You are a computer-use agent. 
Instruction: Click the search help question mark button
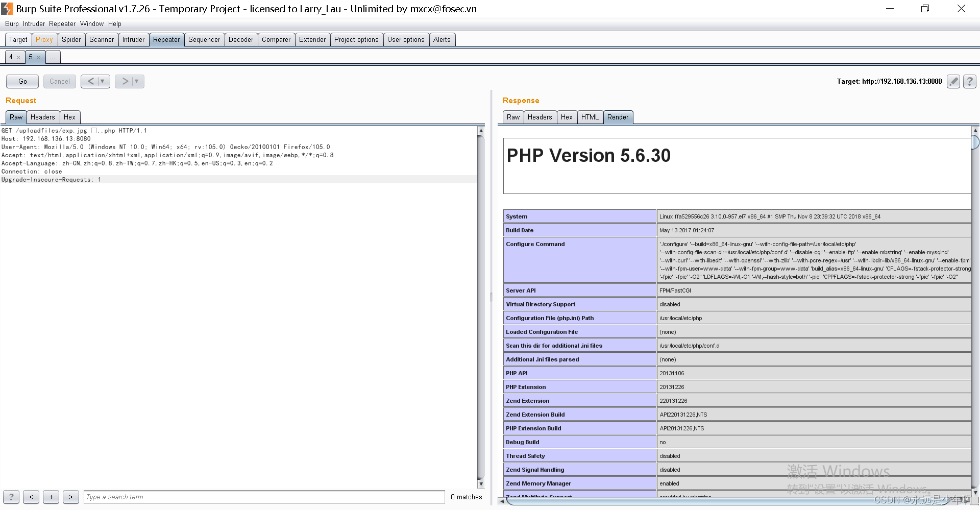(x=11, y=497)
